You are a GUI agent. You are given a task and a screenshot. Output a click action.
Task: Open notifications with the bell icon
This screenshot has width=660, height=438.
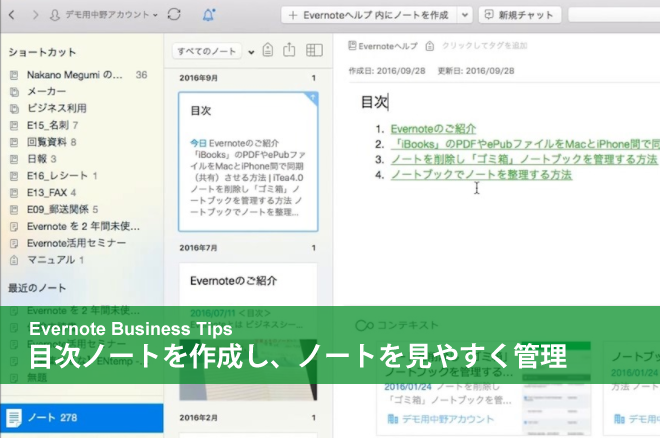(209, 15)
